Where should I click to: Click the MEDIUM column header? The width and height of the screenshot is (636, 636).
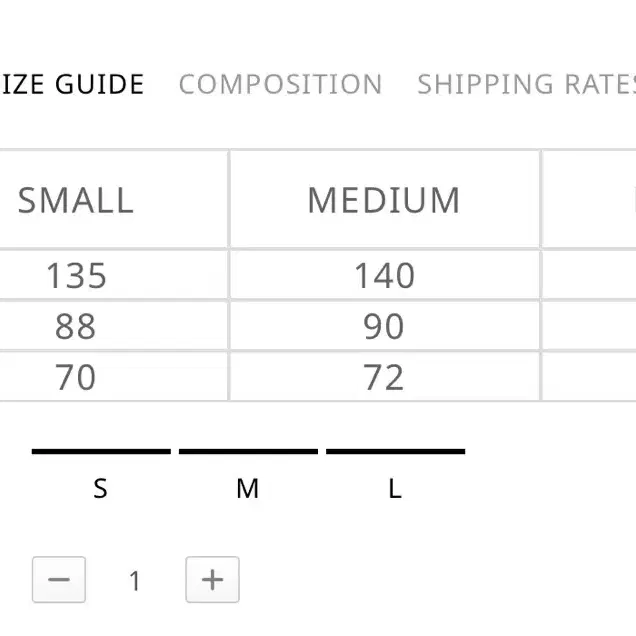(384, 200)
